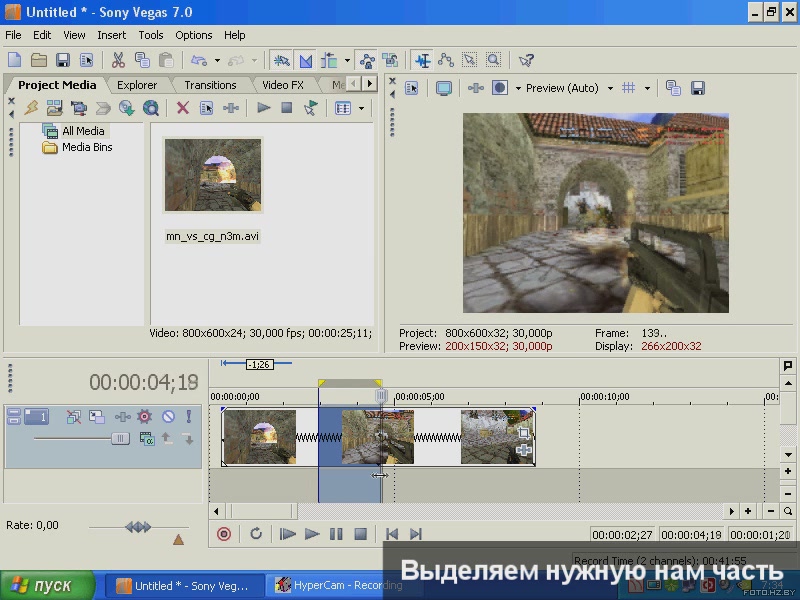Toggle the preview overlays grid
Viewport: 800px width, 600px height.
point(629,88)
